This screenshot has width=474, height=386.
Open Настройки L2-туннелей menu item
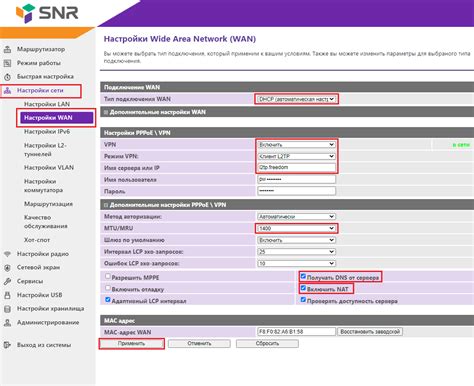45,150
